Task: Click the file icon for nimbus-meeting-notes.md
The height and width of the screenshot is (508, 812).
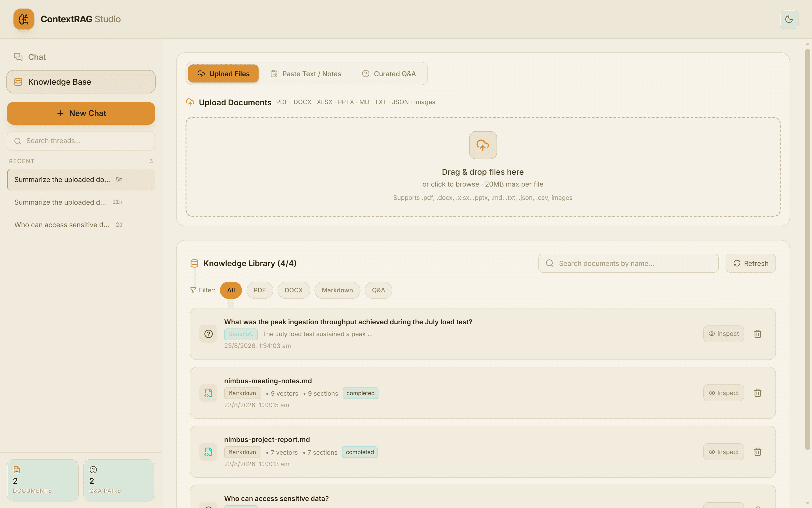Action: click(x=208, y=393)
